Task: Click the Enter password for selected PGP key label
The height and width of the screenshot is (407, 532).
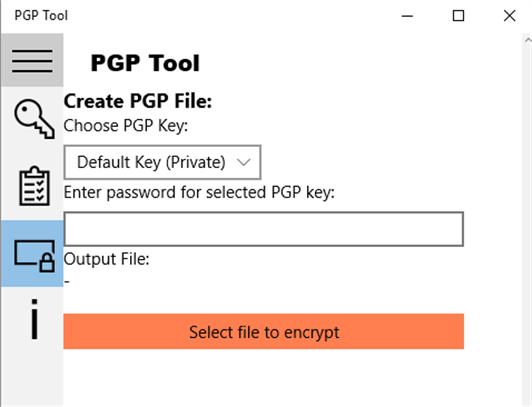Action: [199, 192]
